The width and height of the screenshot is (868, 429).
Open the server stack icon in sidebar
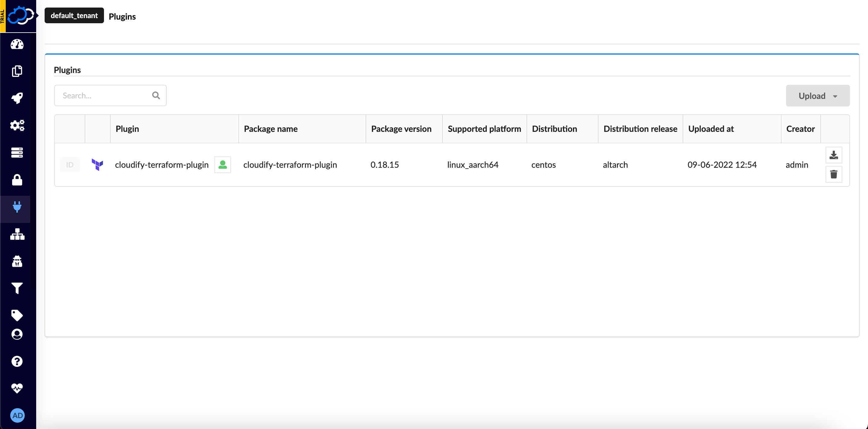click(17, 152)
